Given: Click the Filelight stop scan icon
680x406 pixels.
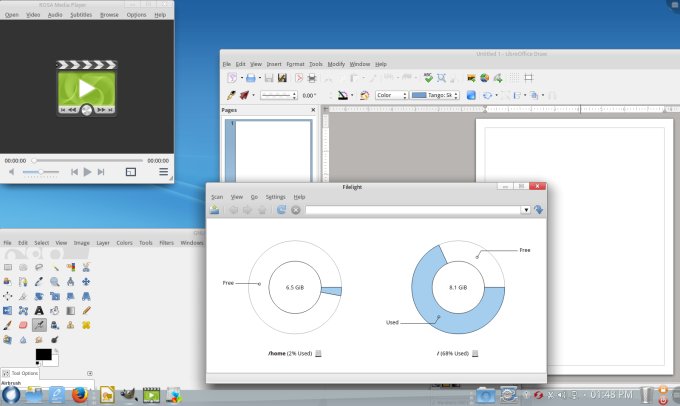Looking at the screenshot, I should [296, 210].
